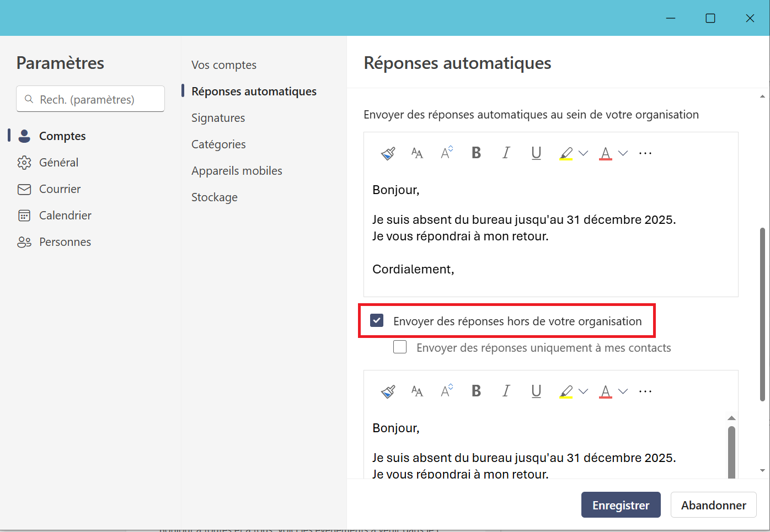Toggle underline in internal reply toolbar
The height and width of the screenshot is (532, 770).
click(x=536, y=153)
